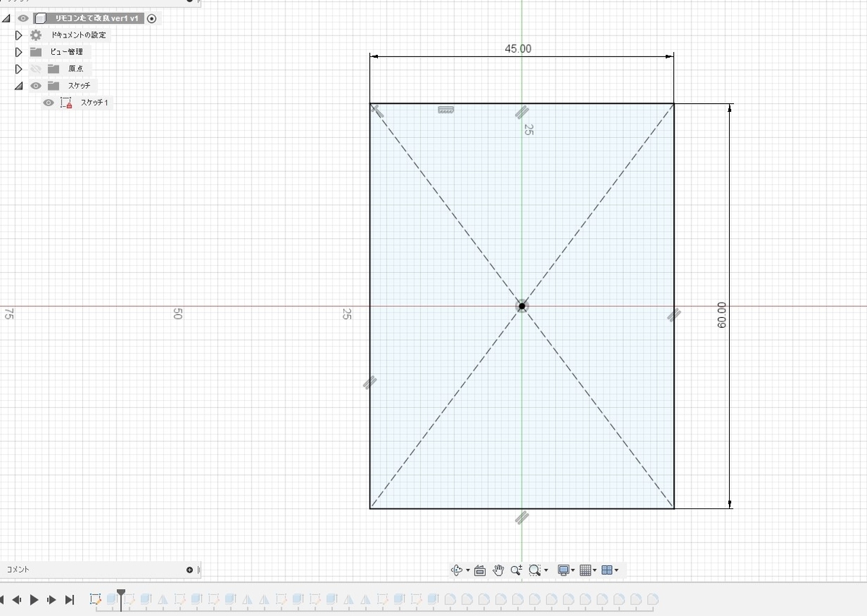Add a comment with the plus icon
Screen dimensions: 867x616
189,570
